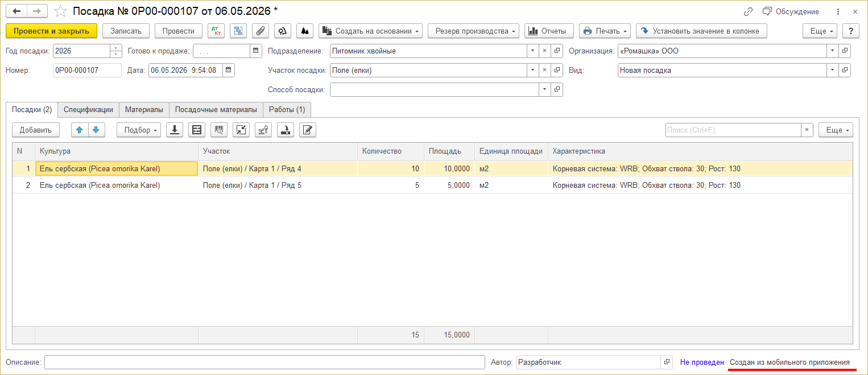The width and height of the screenshot is (868, 375).
Task: Move row down with blue down arrow
Action: pos(97,130)
